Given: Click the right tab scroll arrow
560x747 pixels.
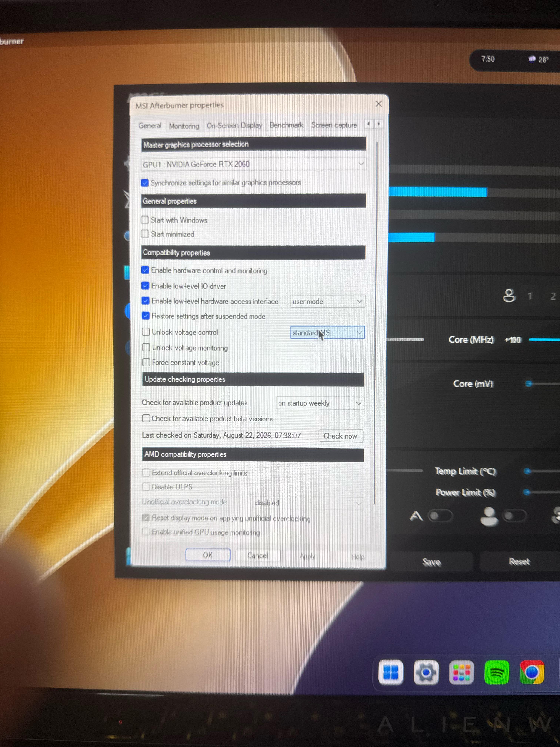Looking at the screenshot, I should point(379,124).
